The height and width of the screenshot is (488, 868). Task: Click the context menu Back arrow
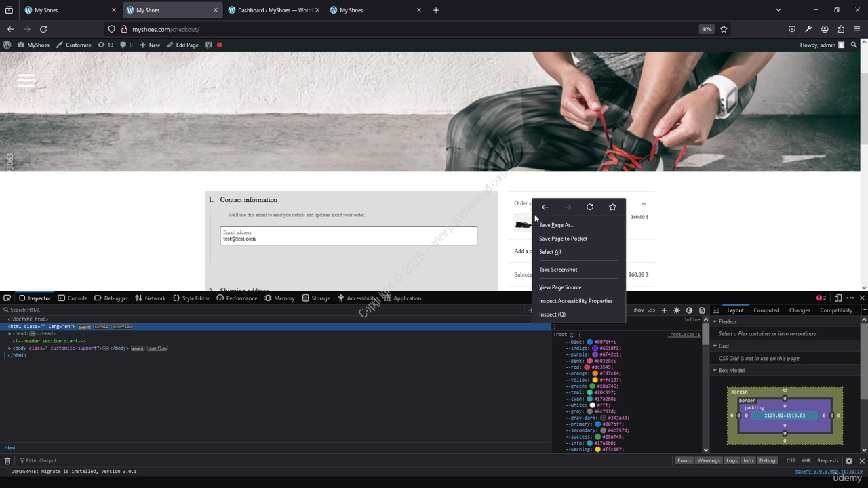tap(545, 207)
